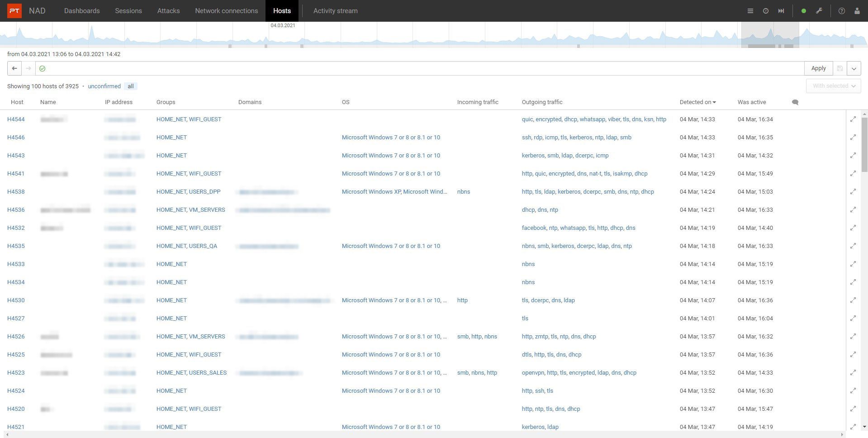Viewport: 868px width, 438px height.
Task: Check the green system status indicator
Action: (x=804, y=11)
